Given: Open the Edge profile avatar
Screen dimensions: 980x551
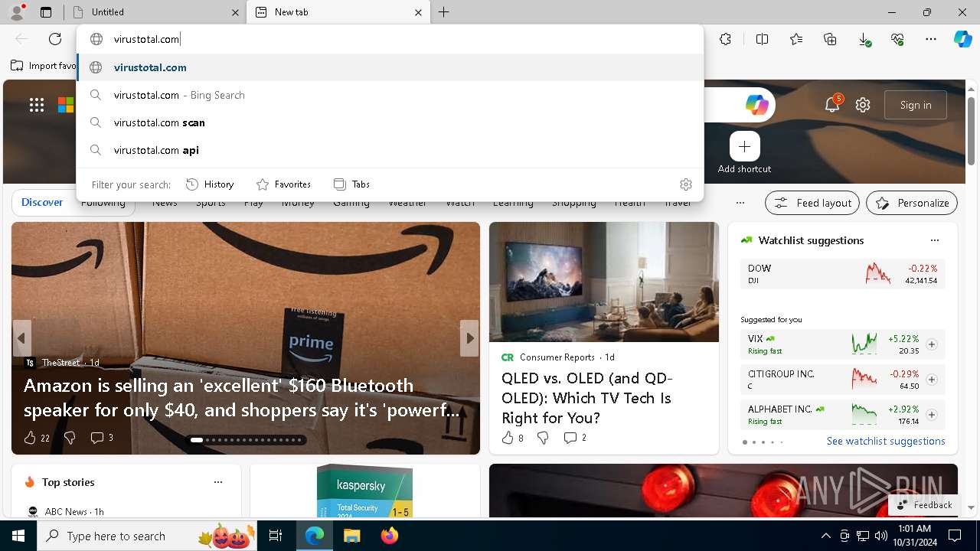Looking at the screenshot, I should click(x=17, y=11).
